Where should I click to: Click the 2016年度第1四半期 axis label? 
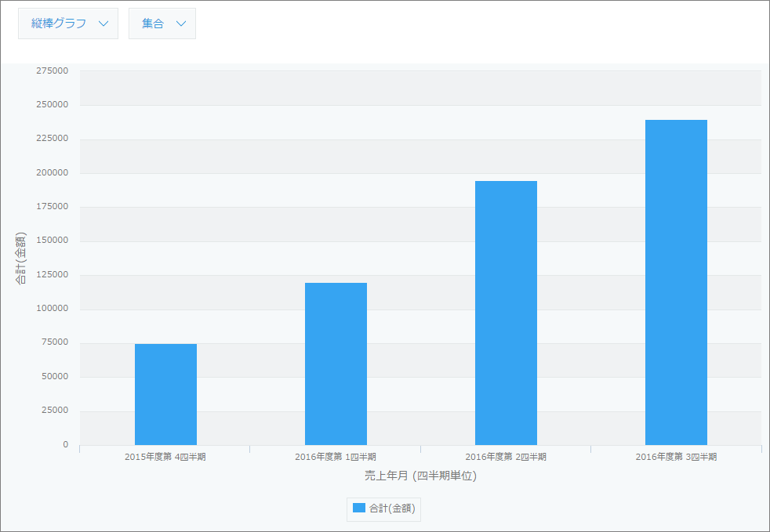336,455
